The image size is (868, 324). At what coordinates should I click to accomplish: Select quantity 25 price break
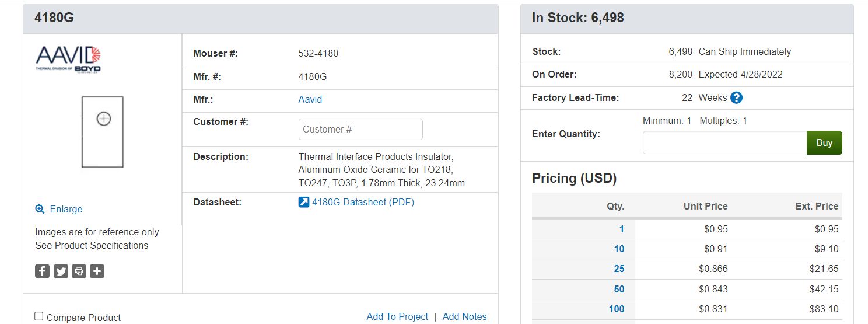619,269
